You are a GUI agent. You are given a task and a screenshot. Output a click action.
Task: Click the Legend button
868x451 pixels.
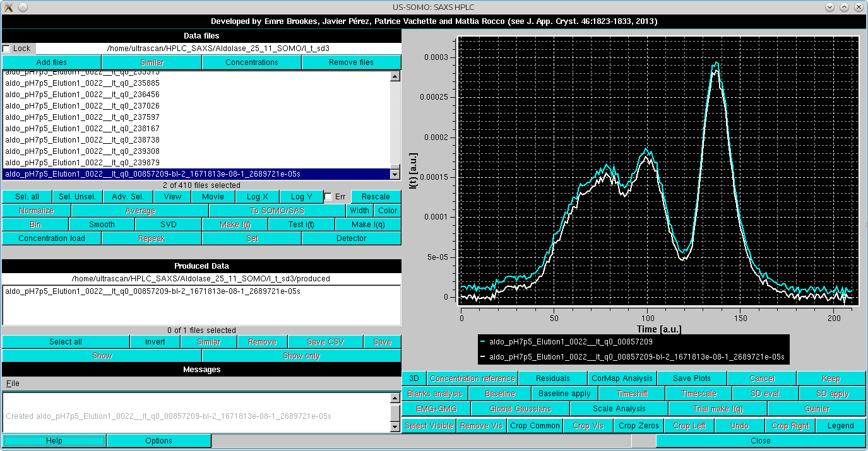[x=840, y=426]
